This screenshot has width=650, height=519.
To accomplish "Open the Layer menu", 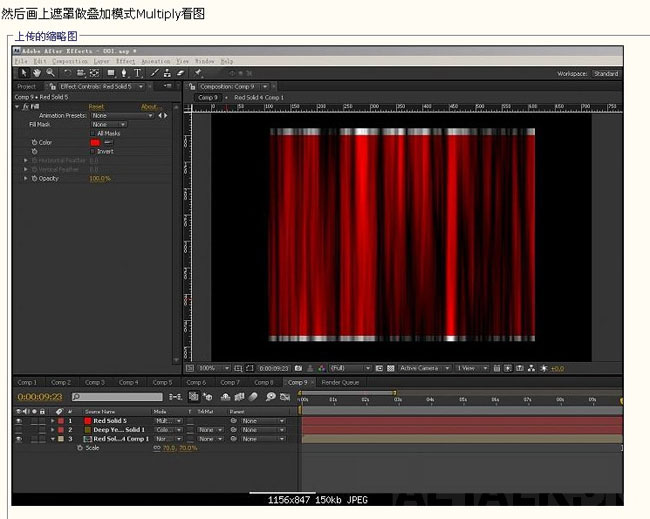I will point(101,61).
